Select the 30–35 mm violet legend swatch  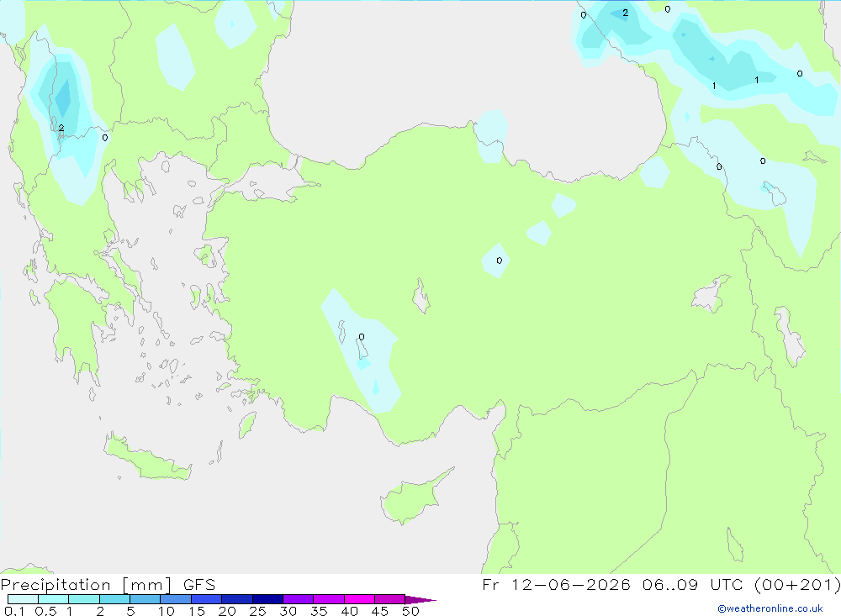click(x=298, y=599)
